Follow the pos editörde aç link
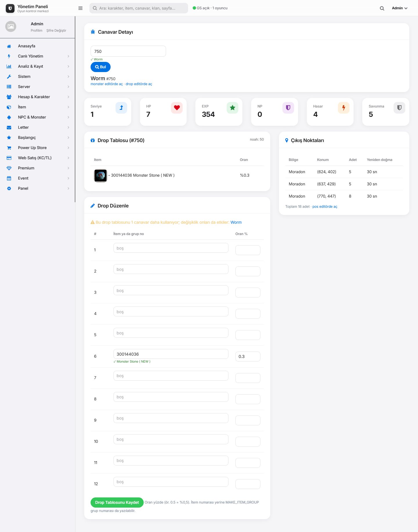Screen dimensions: 418x532 tap(325, 207)
